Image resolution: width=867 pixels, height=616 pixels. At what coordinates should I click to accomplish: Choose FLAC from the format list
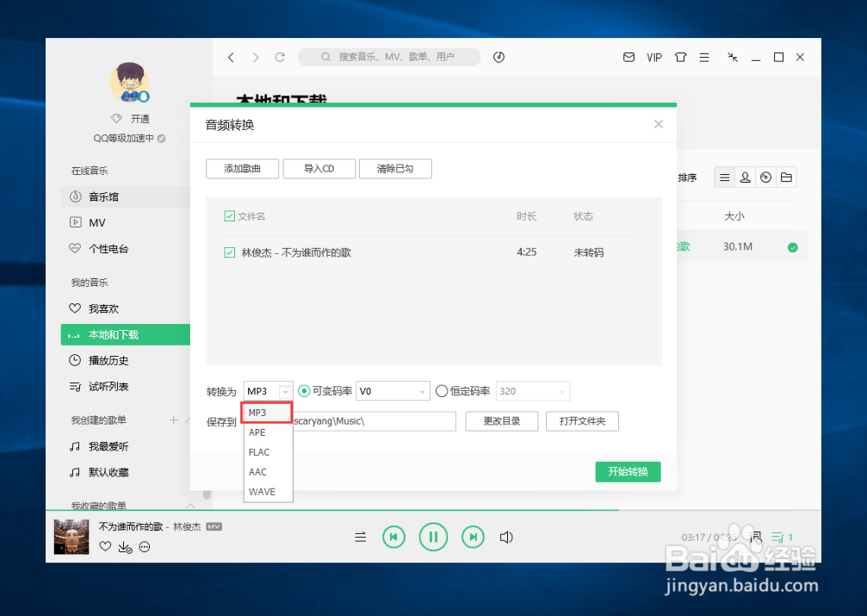tap(268, 452)
